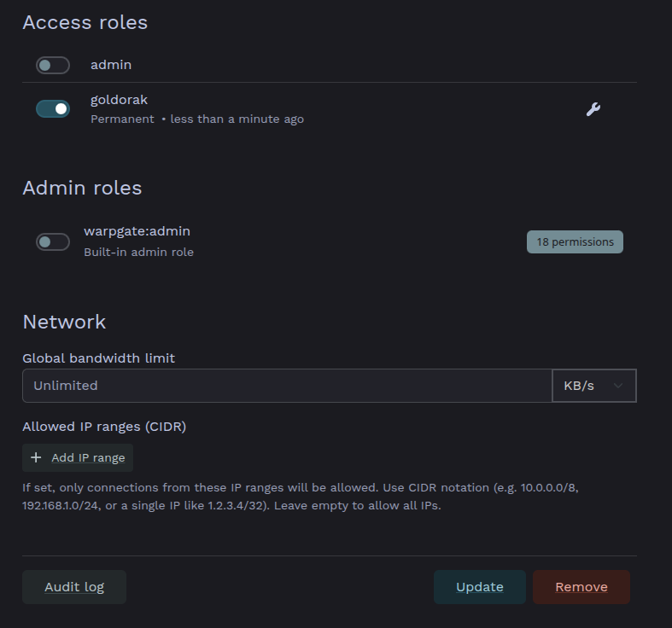The height and width of the screenshot is (628, 672).
Task: Click the warpgate:admin role name
Action: point(137,231)
